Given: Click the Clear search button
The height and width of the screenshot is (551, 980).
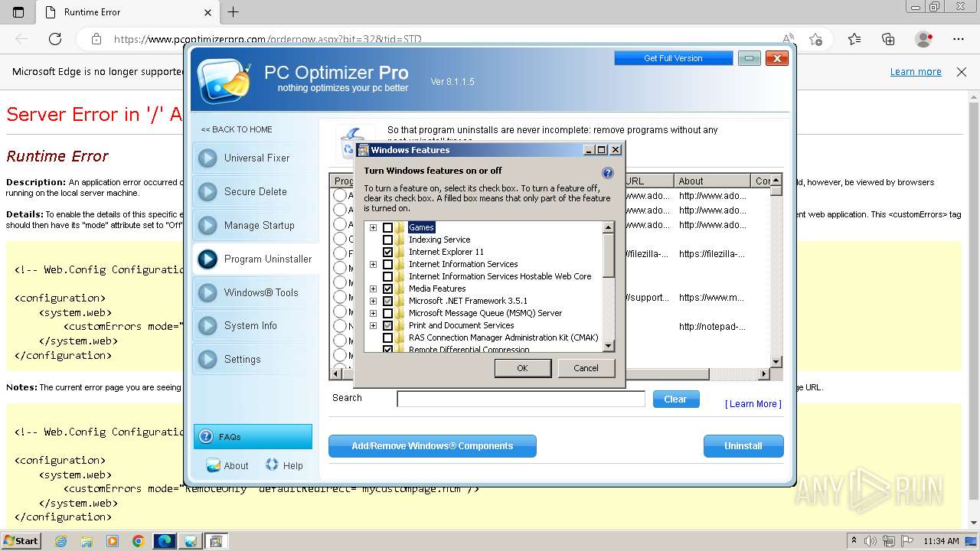Looking at the screenshot, I should pyautogui.click(x=676, y=399).
